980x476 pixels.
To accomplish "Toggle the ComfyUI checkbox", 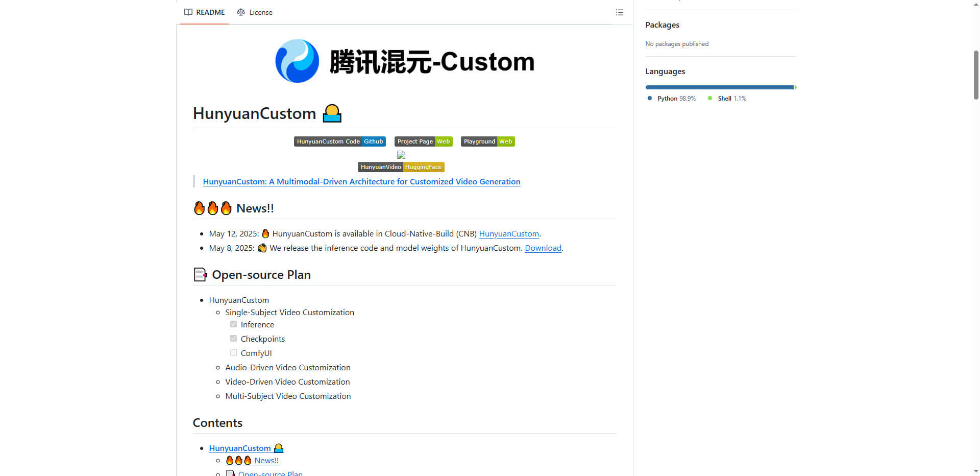I will click(x=233, y=353).
